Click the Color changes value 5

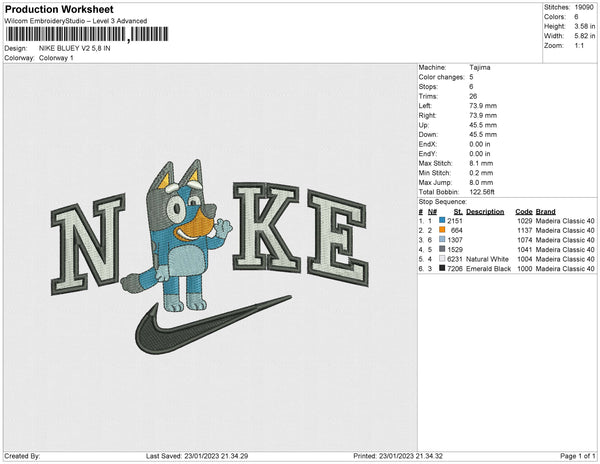471,77
